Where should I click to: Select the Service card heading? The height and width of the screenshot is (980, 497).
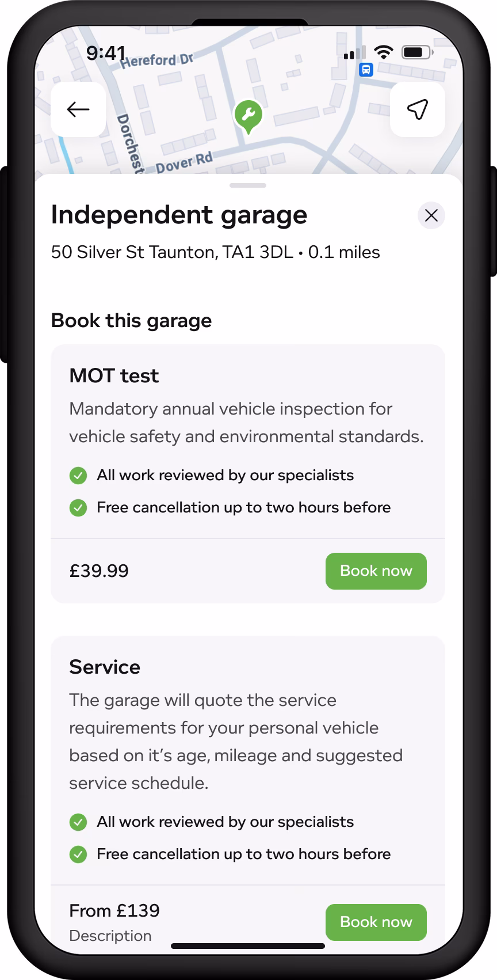click(x=104, y=667)
